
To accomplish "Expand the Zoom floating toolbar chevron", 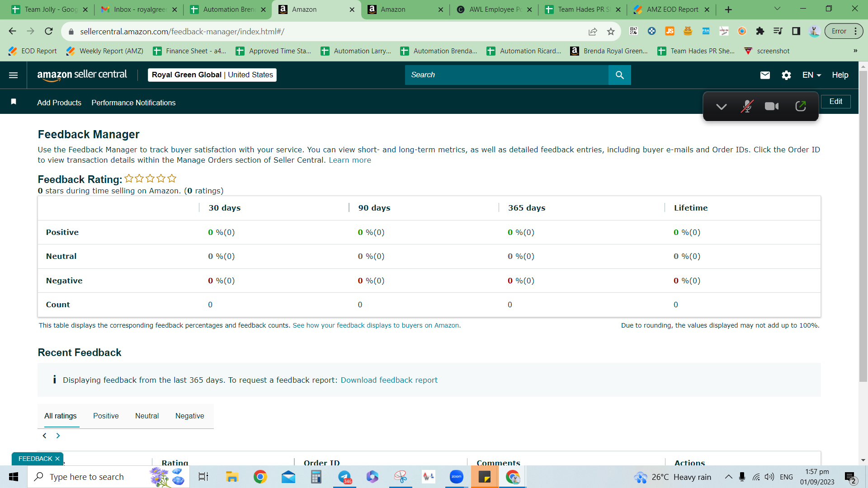I will point(722,107).
